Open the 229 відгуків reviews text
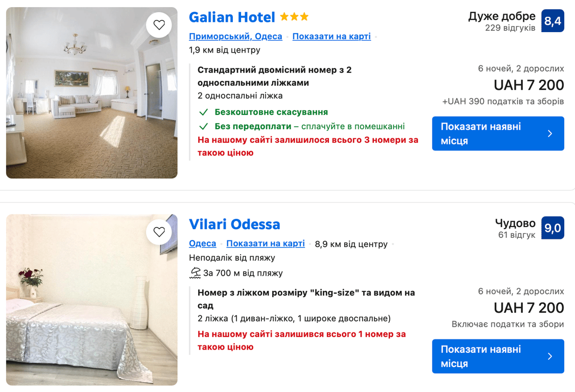 (510, 28)
